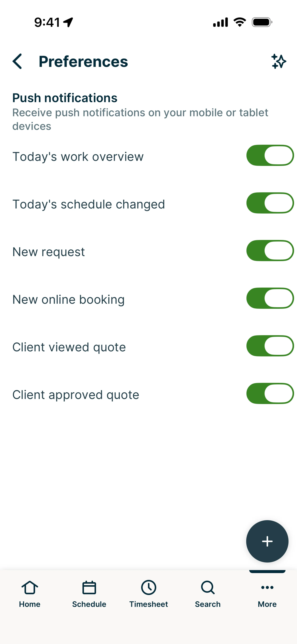Disable Client approved quote notification
This screenshot has width=297, height=644.
click(x=270, y=393)
